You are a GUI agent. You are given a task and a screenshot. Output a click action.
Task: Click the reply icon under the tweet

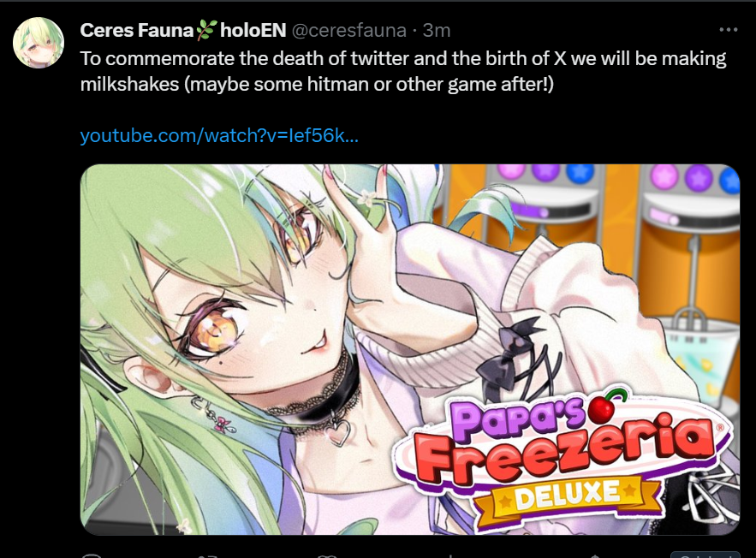point(92,556)
